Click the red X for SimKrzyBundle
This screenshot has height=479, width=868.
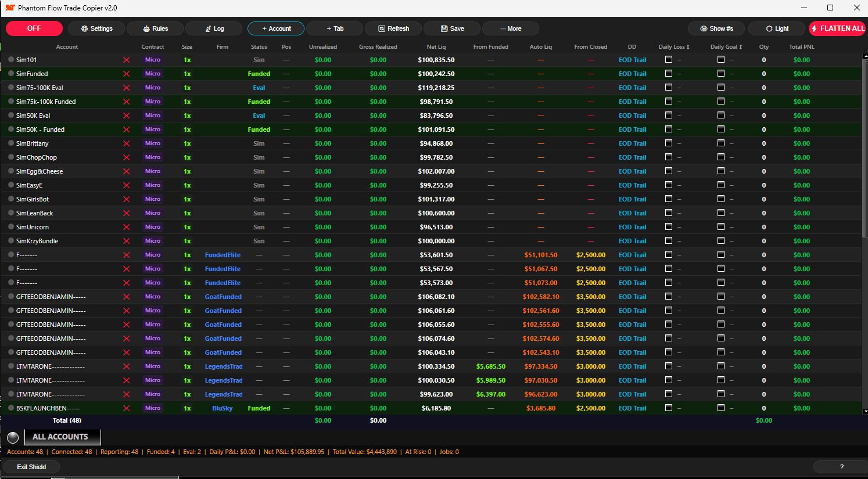[x=126, y=241]
